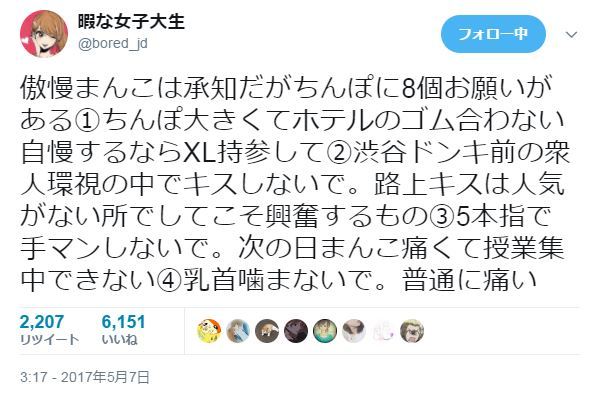This screenshot has height=401, width=610.
Task: Click the tweet body text starting 傲慢
Action: pyautogui.click(x=294, y=183)
